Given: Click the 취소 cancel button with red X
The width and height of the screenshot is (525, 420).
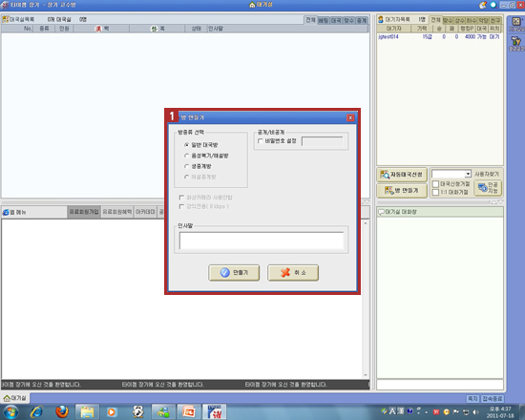Looking at the screenshot, I should [293, 273].
